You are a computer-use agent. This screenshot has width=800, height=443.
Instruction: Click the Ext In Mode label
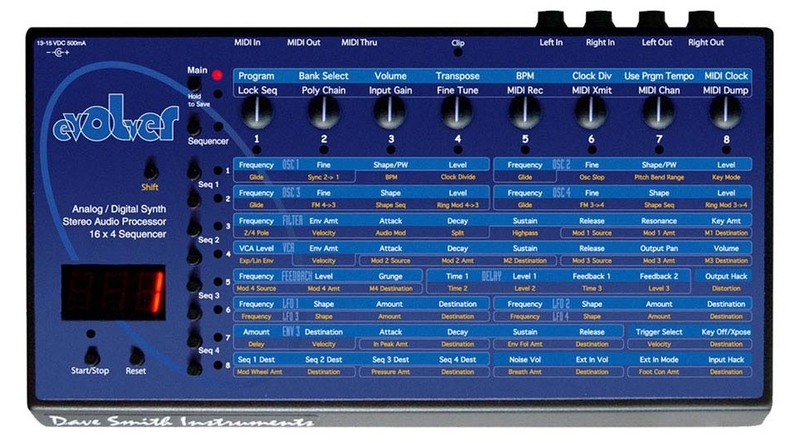659,359
